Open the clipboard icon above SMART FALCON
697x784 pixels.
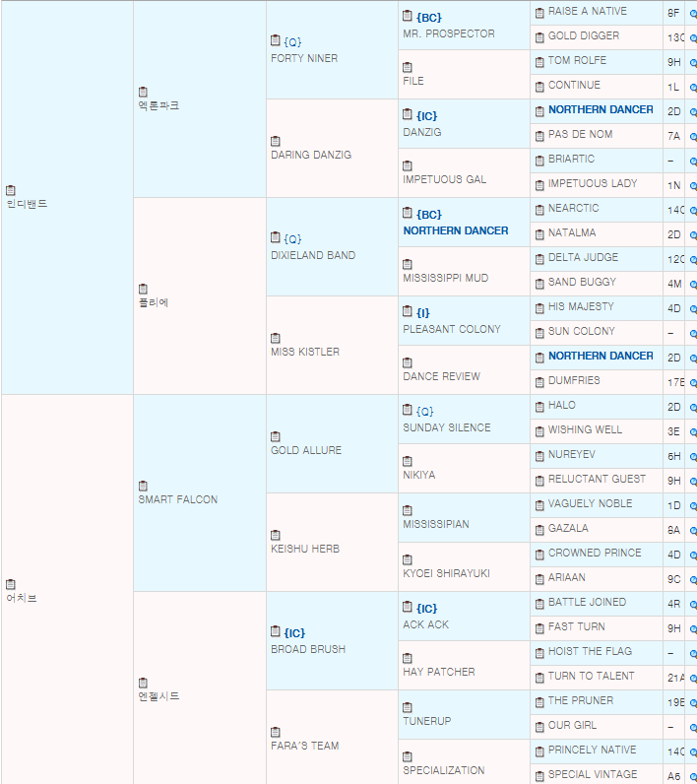143,486
